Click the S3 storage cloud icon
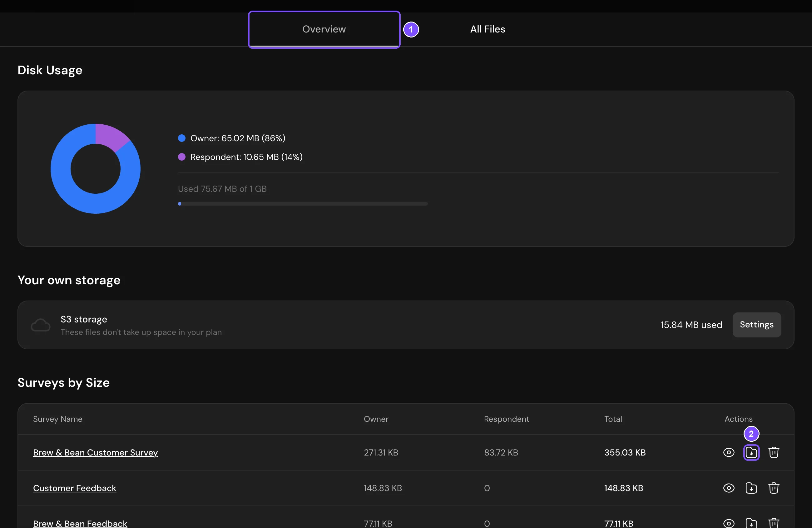The width and height of the screenshot is (812, 528). [41, 325]
